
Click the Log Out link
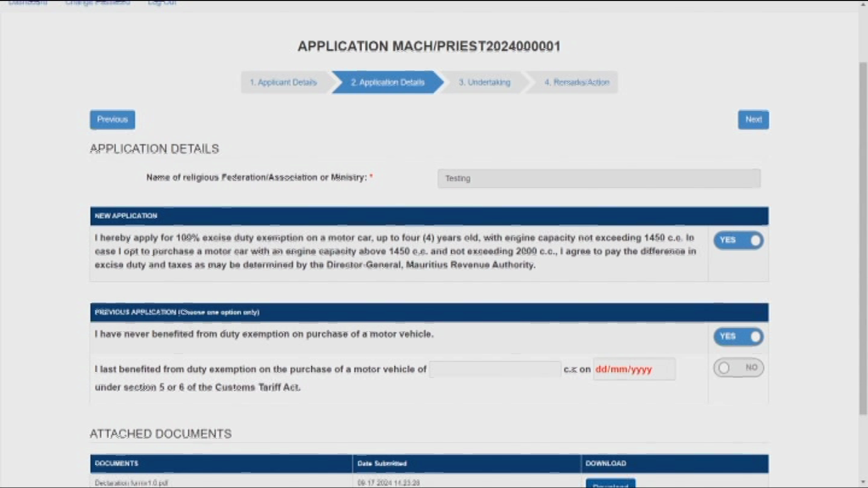coord(162,3)
